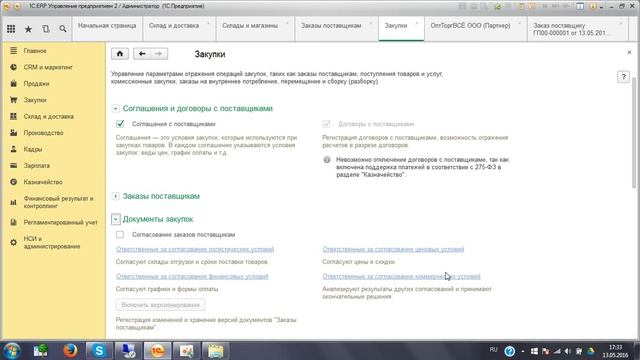Viewport: 640px width, 360px height.
Task: Open favorites star icon
Action: pos(28,29)
